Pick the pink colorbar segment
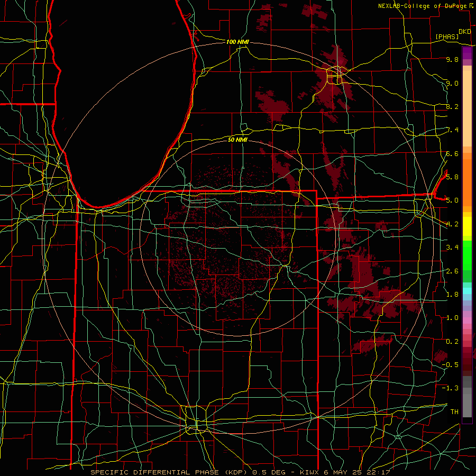Screen dimensions: 476x476 coord(467,321)
